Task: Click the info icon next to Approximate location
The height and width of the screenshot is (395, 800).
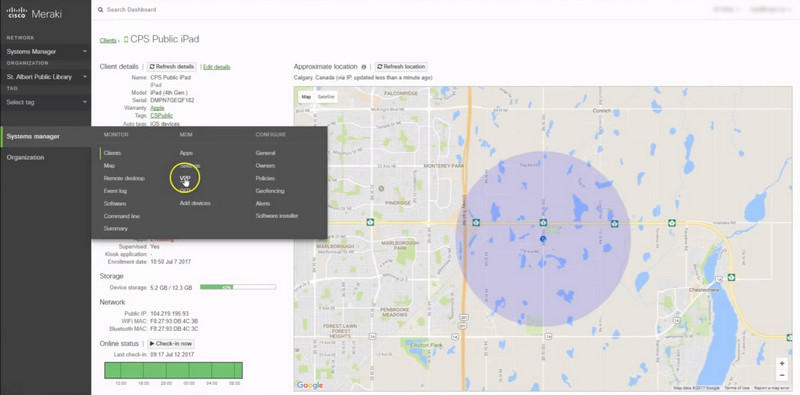Action: tap(364, 67)
